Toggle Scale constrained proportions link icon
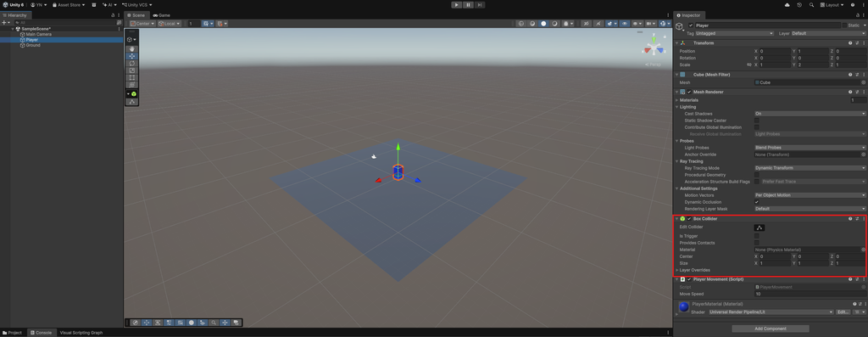 (x=749, y=65)
